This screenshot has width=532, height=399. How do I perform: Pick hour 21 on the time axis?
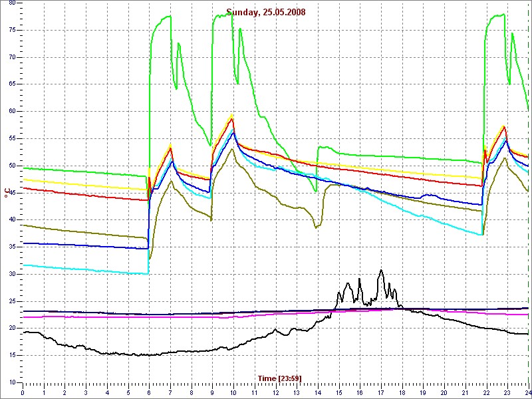465,392
